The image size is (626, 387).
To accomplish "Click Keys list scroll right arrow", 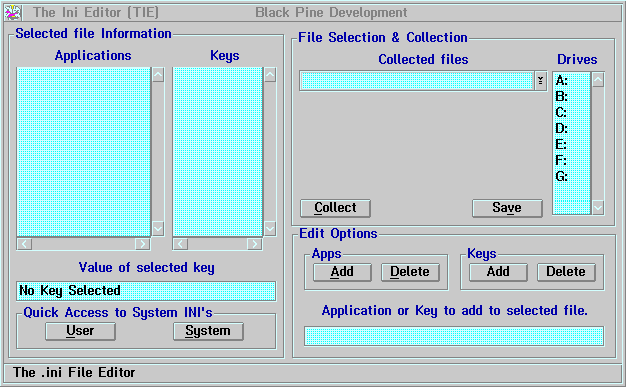I will tap(254, 244).
